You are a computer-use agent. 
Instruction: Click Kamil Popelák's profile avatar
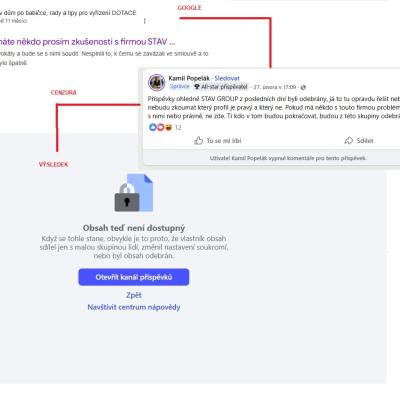pos(157,82)
